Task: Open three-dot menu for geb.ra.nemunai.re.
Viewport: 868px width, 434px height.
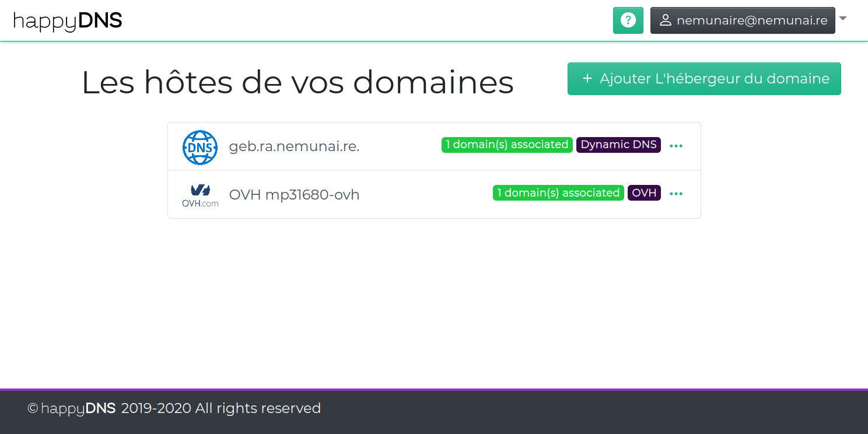Action: pos(675,146)
